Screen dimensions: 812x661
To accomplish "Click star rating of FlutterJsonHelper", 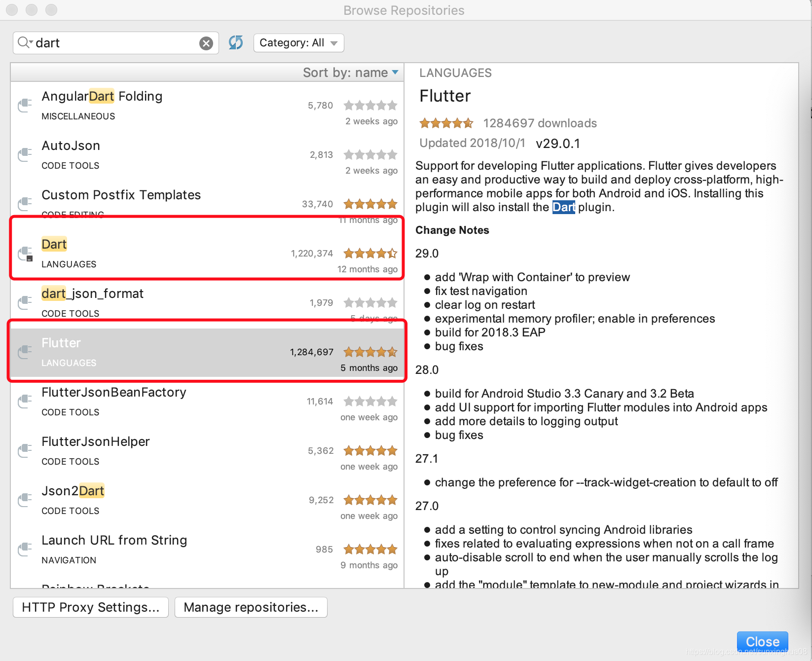I will pos(370,451).
